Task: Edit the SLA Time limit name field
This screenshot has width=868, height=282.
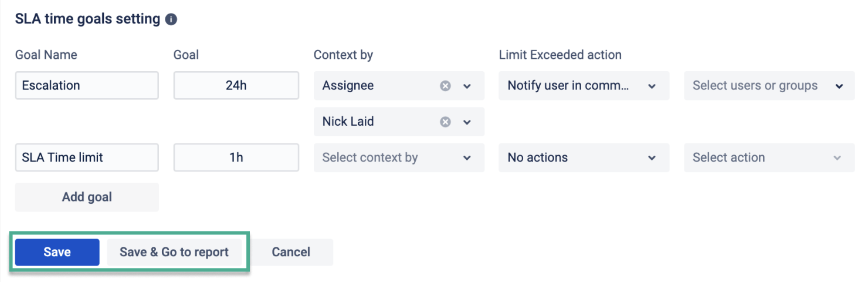Action: pyautogui.click(x=87, y=157)
